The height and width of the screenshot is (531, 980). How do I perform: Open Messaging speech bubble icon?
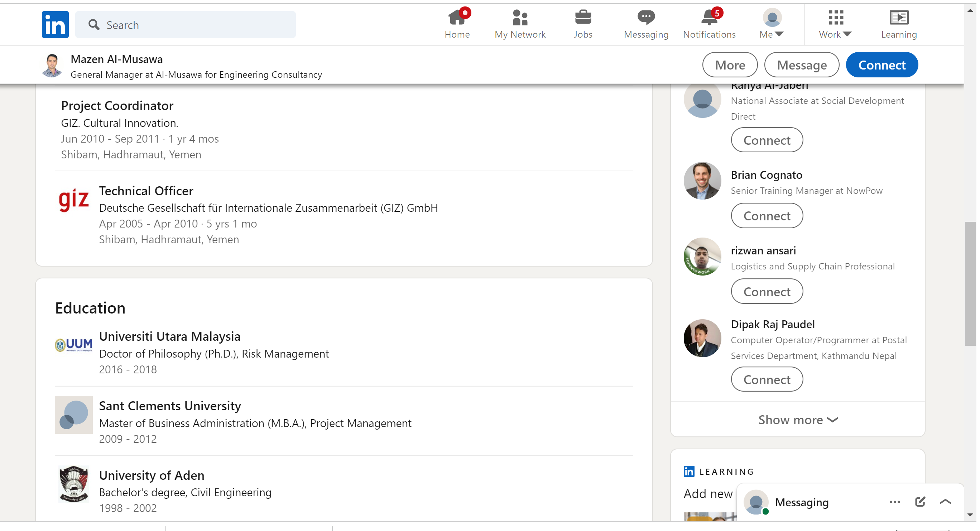pos(646,18)
